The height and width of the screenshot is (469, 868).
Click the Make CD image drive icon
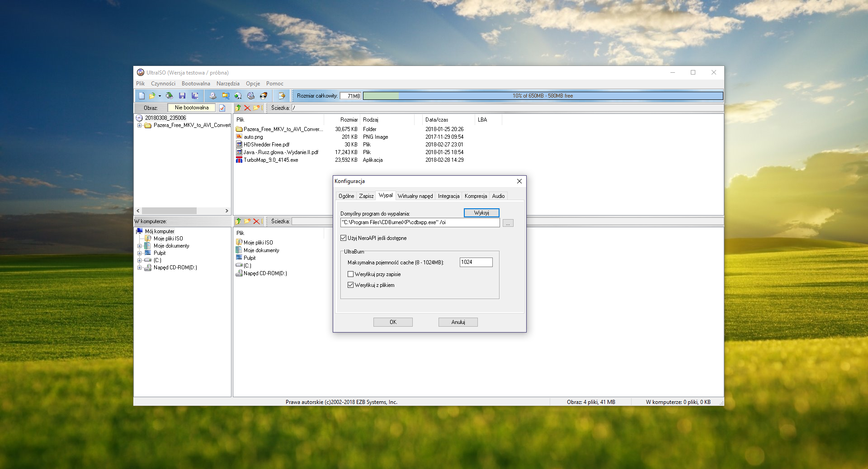(x=212, y=96)
